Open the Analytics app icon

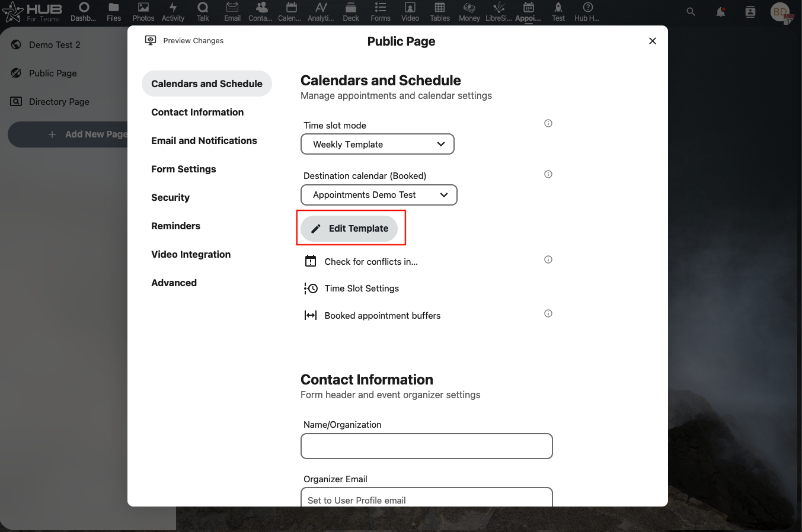pos(321,12)
